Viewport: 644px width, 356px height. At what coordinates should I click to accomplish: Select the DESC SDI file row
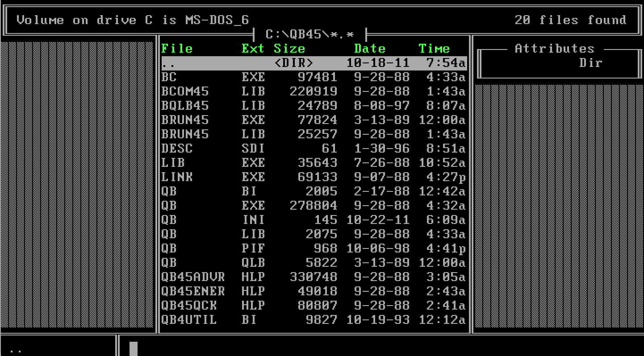[314, 149]
